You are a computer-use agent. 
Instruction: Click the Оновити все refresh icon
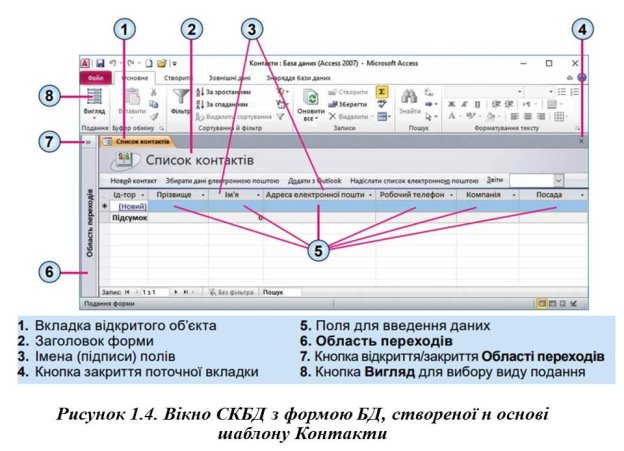click(311, 98)
